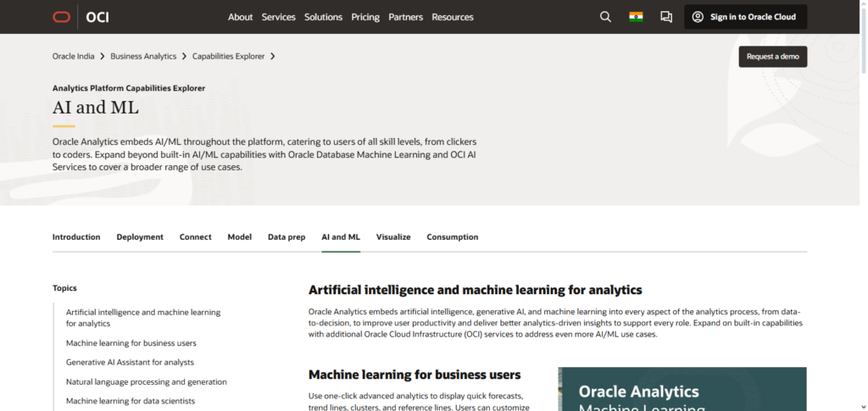
Task: Click the OCI home link
Action: click(97, 17)
